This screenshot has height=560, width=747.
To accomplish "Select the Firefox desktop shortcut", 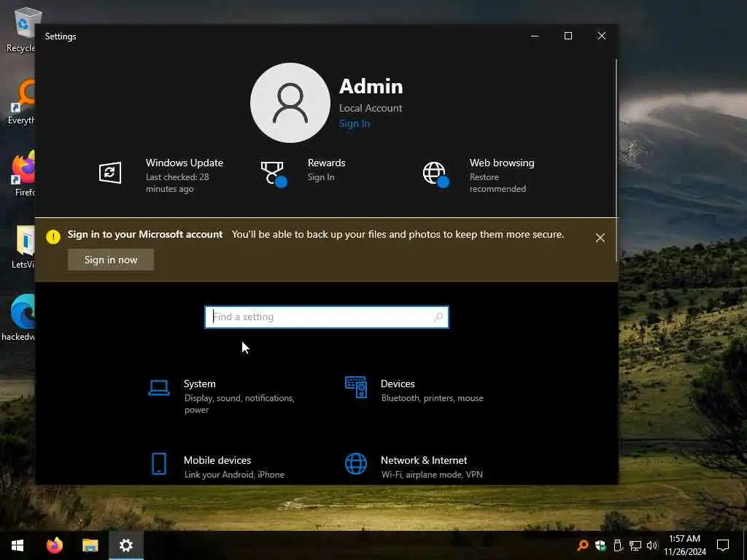I will 23,174.
